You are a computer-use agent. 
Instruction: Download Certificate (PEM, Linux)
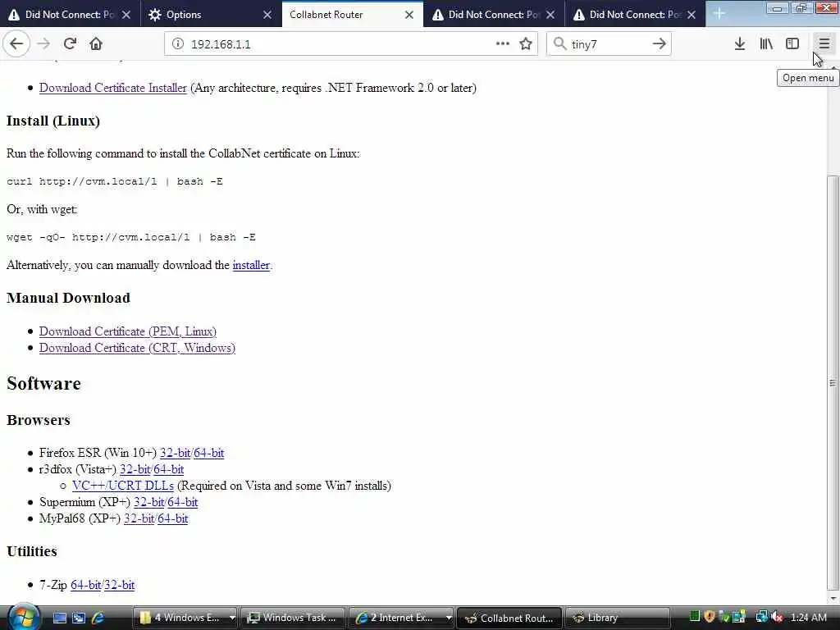(x=127, y=331)
